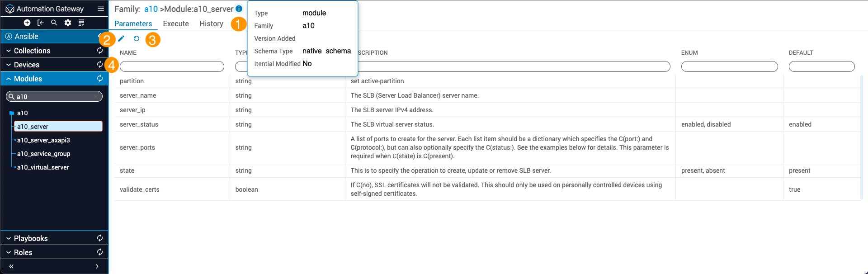
Task: Click the add (plus) icon in sidebar toolbar
Action: tap(27, 23)
